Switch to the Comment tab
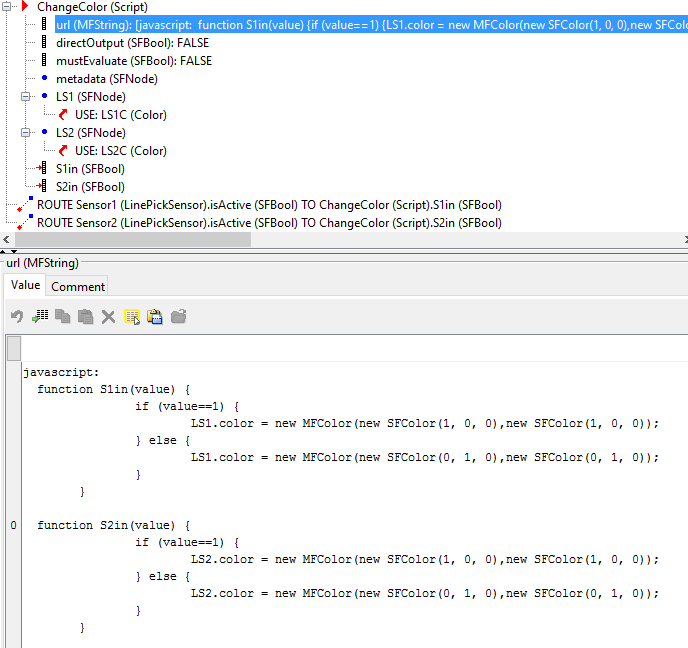This screenshot has height=648, width=688. [78, 286]
